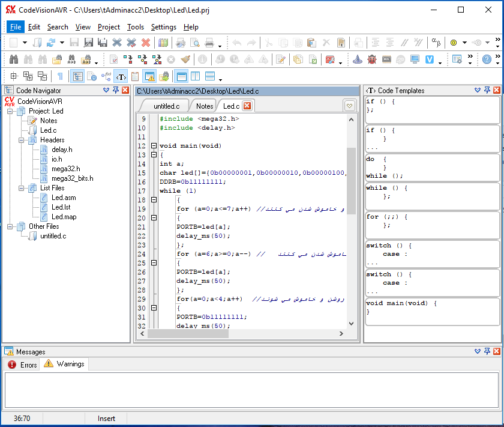Image resolution: width=504 pixels, height=427 pixels.
Task: Click the editor vertical scrollbar down arrow
Action: [x=352, y=324]
